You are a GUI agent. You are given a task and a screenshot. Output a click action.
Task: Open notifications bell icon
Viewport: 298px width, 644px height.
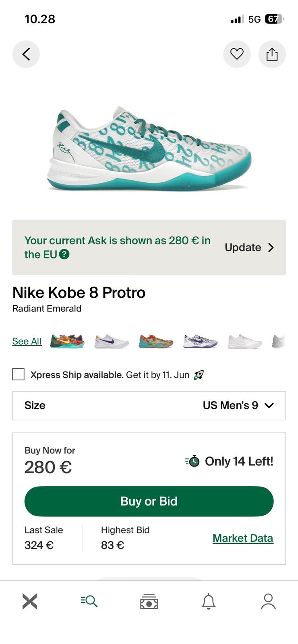point(209,601)
